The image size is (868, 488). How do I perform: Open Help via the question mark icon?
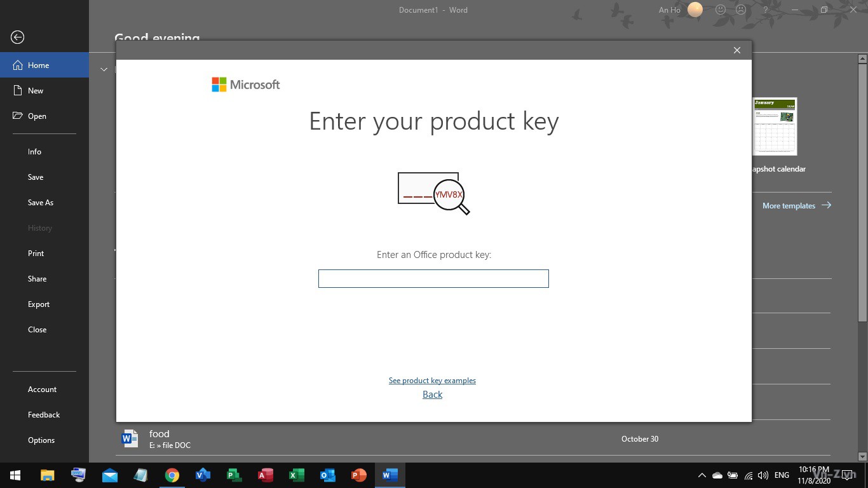(x=766, y=10)
